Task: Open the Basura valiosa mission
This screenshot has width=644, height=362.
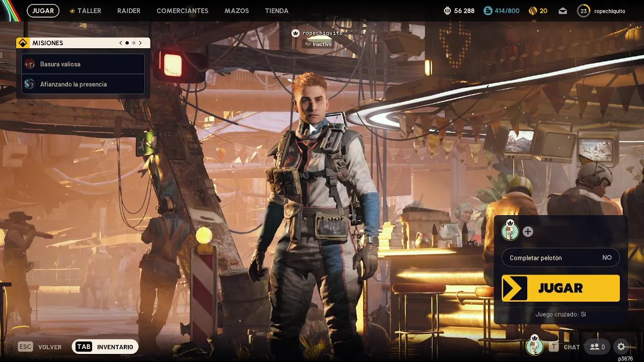Action: [84, 64]
